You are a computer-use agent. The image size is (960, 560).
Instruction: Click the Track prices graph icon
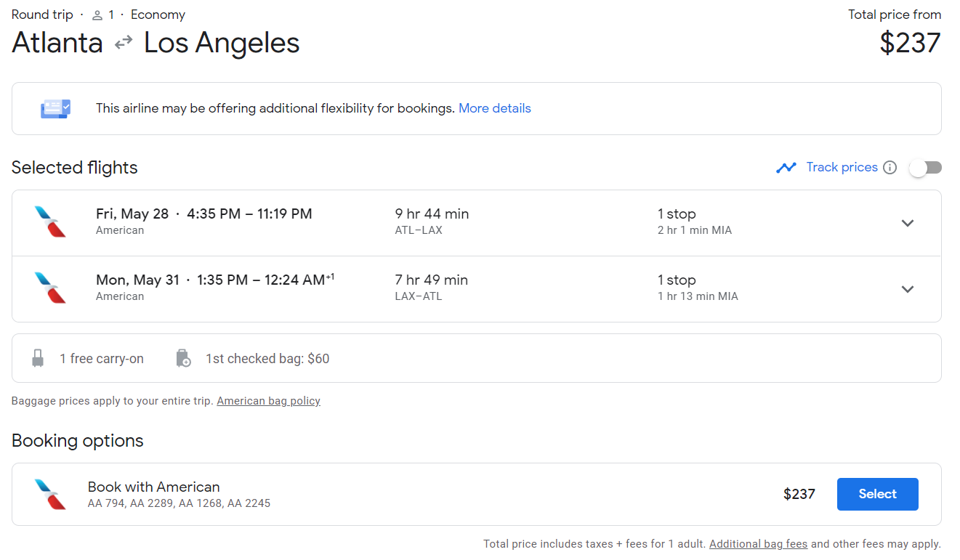click(786, 168)
